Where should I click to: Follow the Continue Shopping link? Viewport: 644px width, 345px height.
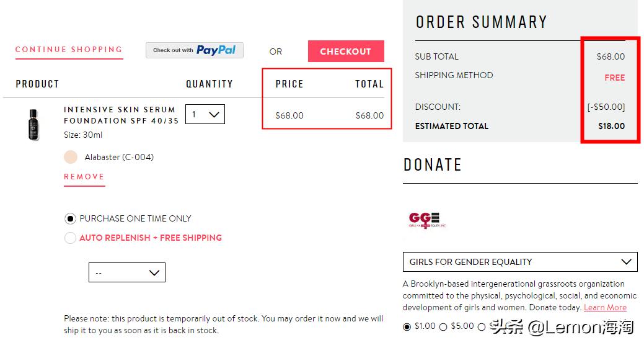[69, 50]
